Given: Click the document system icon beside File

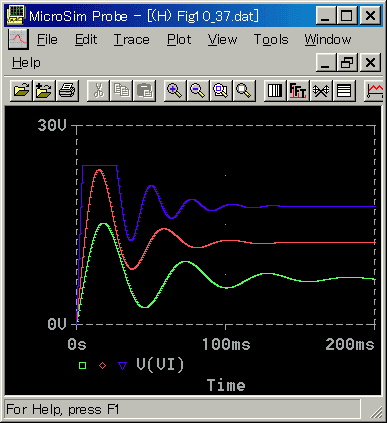Looking at the screenshot, I should 18,39.
